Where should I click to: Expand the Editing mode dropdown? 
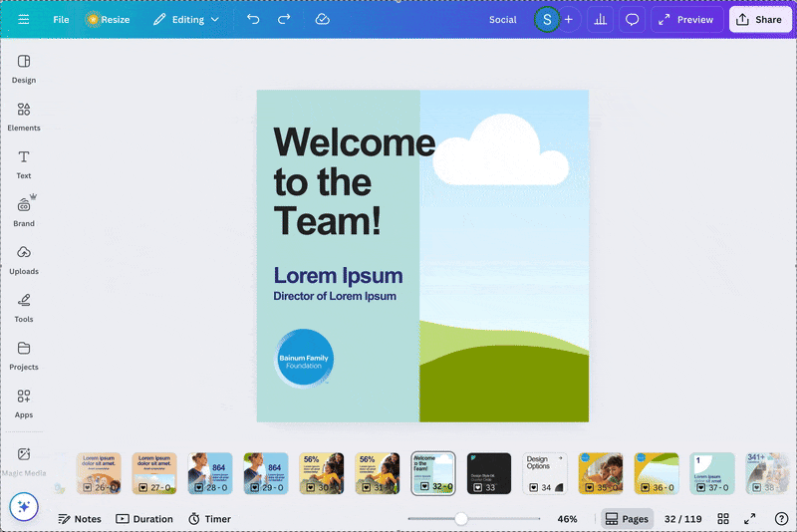point(186,19)
